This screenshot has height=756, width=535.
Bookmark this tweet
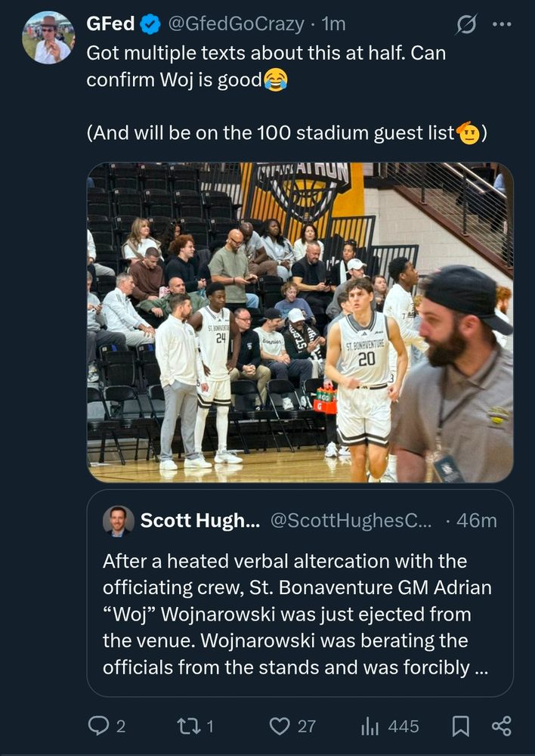[461, 726]
